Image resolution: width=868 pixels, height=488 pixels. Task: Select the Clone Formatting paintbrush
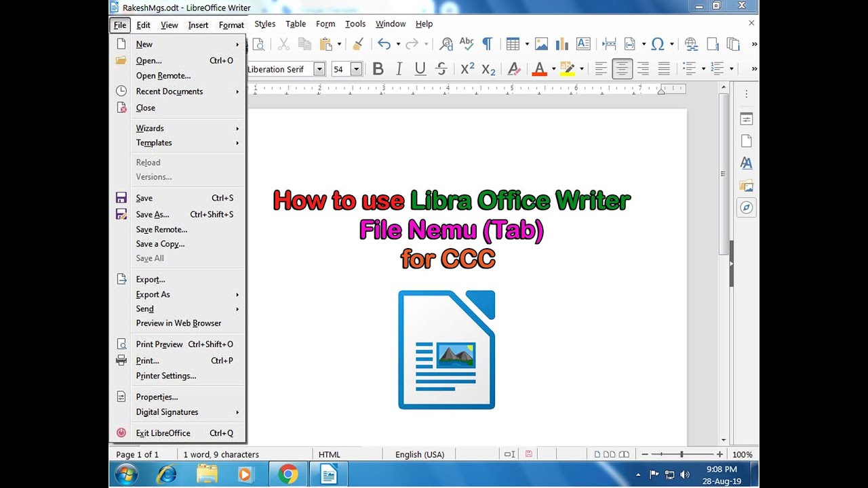pyautogui.click(x=358, y=44)
